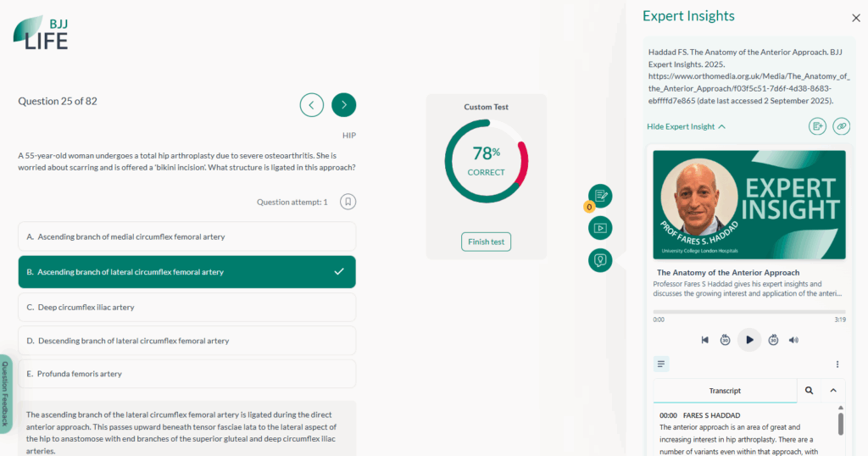Click the Finish test button
The width and height of the screenshot is (868, 456).
(x=487, y=242)
